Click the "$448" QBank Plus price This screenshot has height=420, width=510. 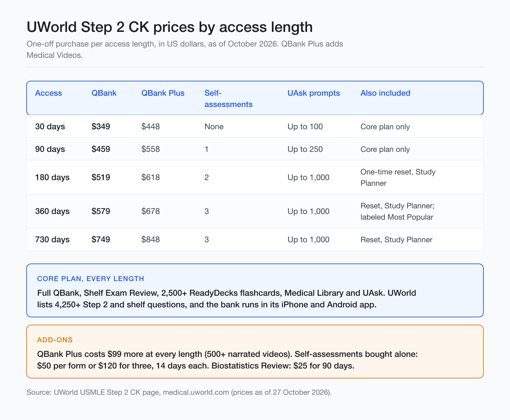click(151, 127)
